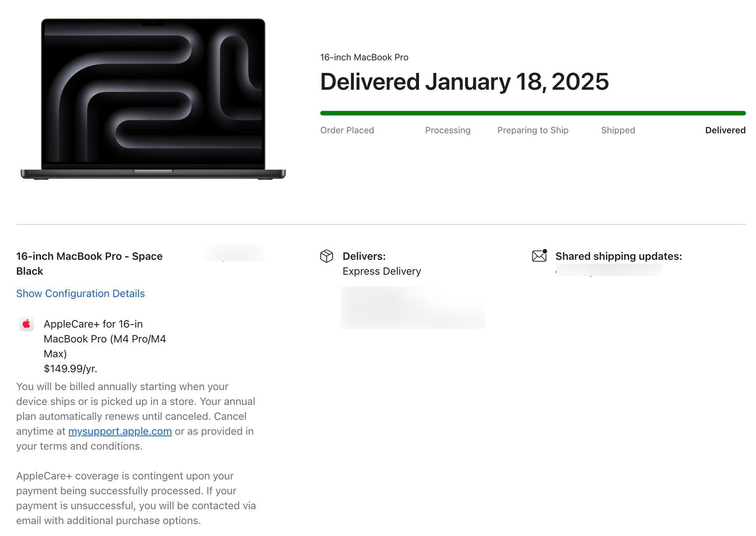Click the small 16-inch MacBook Pro label above heading
The height and width of the screenshot is (536, 756).
point(364,57)
